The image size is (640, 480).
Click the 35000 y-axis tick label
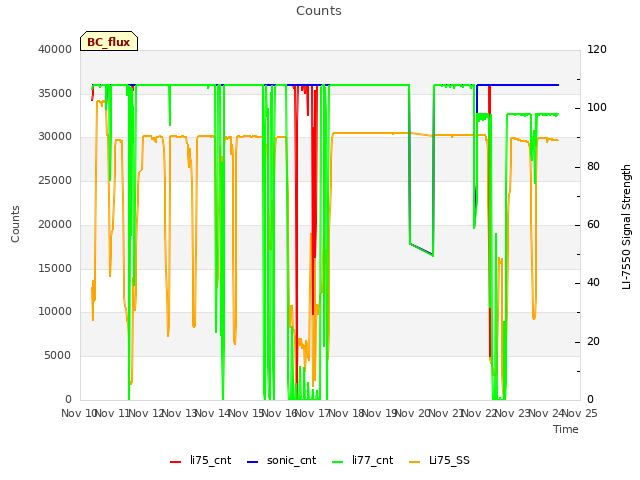point(55,93)
